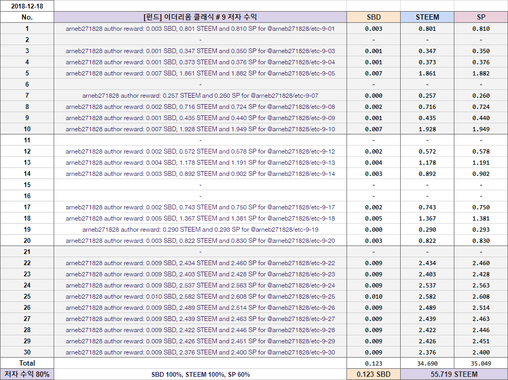Select the author reward text for etc-9-09

pos(200,118)
